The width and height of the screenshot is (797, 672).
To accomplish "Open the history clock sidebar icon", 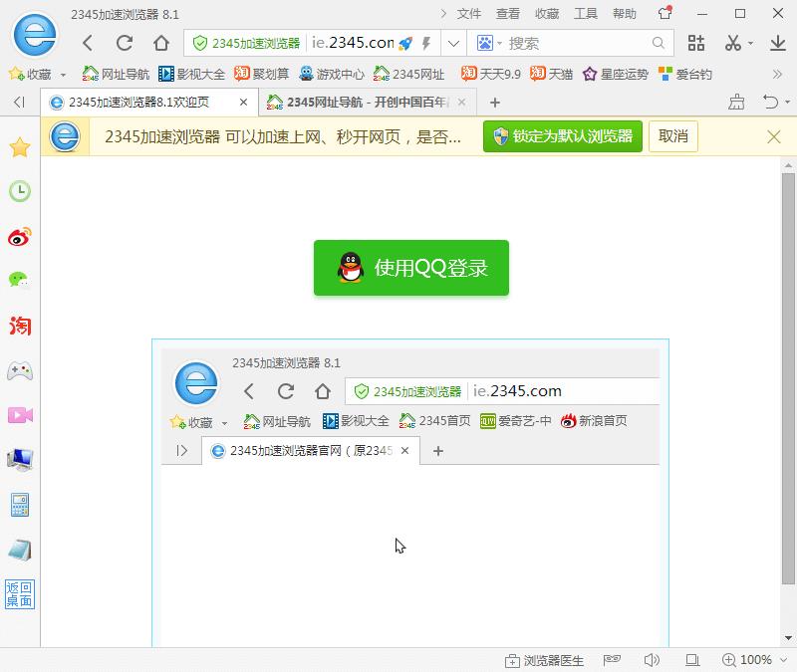I will 20,191.
